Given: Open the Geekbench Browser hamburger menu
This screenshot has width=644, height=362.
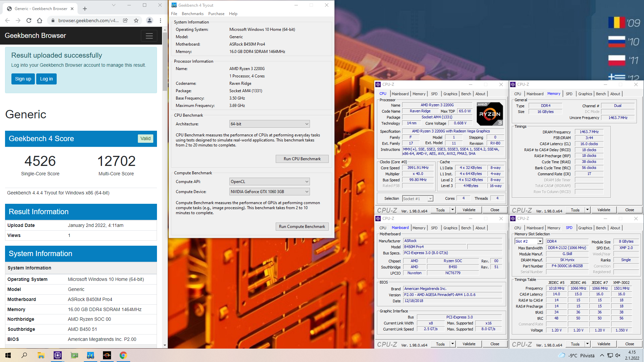Looking at the screenshot, I should tap(149, 36).
